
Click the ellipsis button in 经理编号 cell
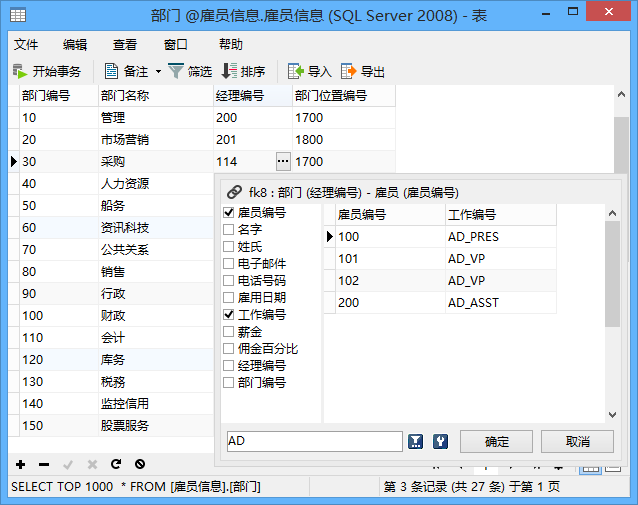click(283, 161)
